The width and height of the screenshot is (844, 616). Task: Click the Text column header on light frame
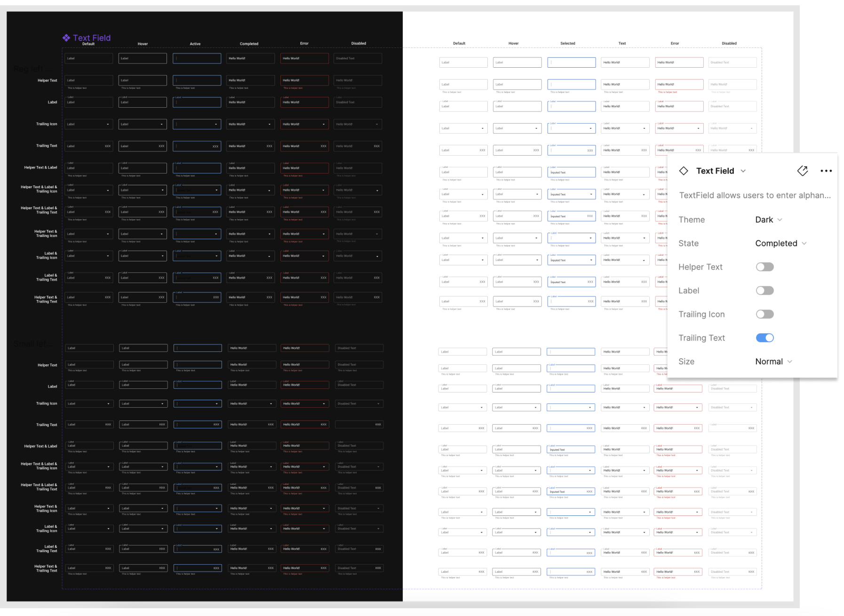click(622, 43)
